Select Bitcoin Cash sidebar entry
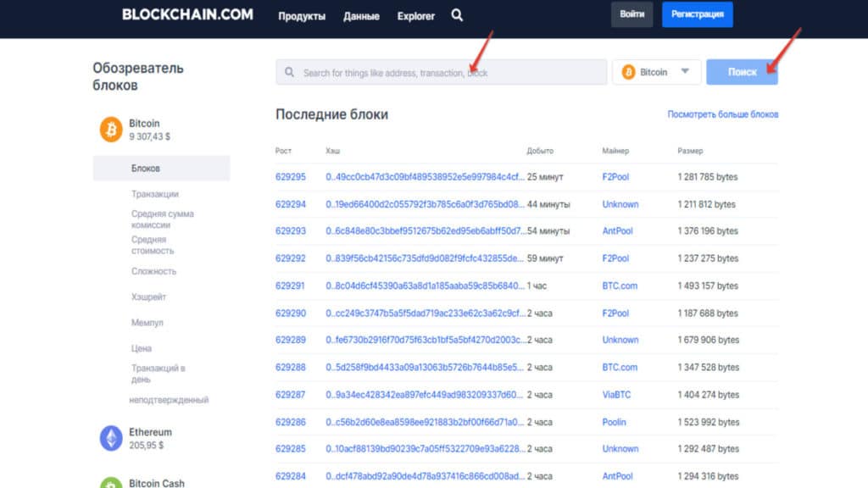Viewport: 868px width, 488px height. (142, 482)
